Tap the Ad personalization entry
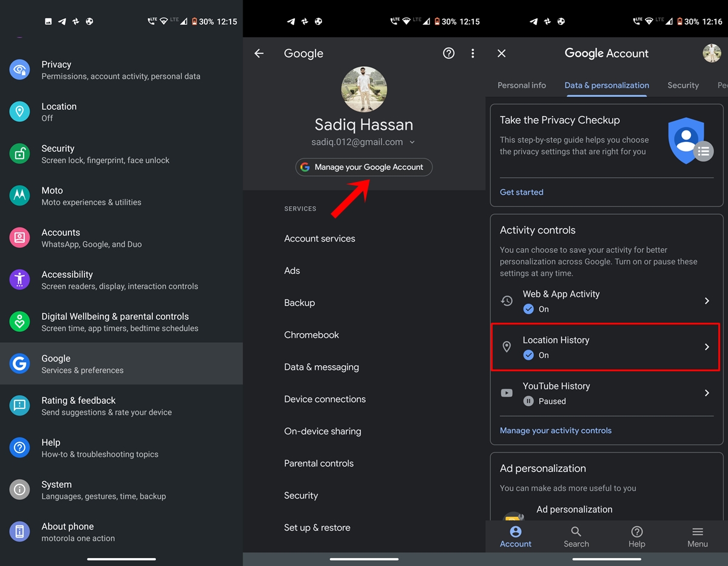The width and height of the screenshot is (728, 566). point(575,510)
